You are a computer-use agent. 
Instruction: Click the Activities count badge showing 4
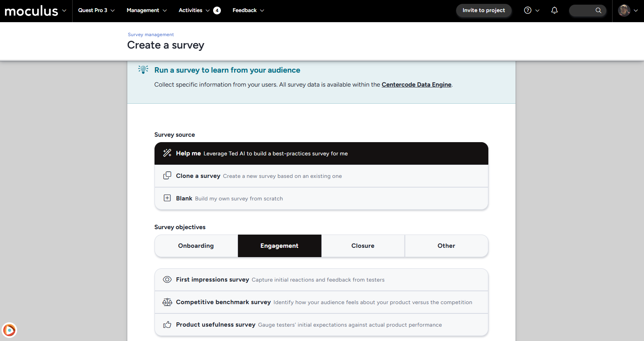[x=217, y=10]
